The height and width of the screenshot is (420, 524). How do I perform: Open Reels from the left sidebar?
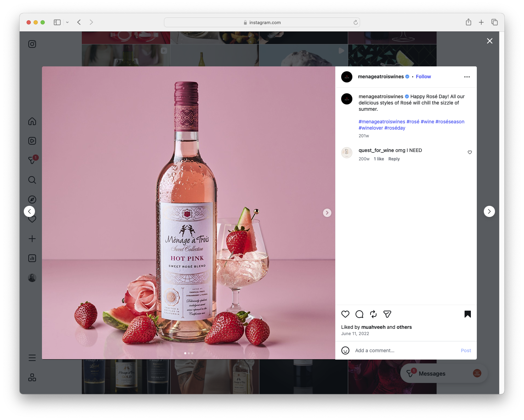coord(32,141)
